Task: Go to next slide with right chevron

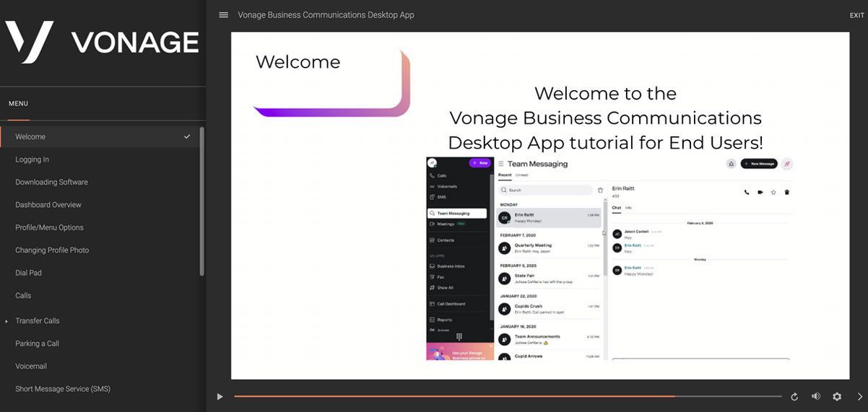Action: (x=860, y=396)
